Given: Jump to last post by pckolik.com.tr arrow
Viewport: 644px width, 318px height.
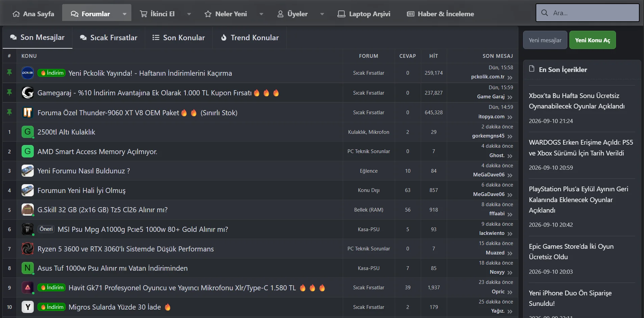Looking at the screenshot, I should (510, 77).
